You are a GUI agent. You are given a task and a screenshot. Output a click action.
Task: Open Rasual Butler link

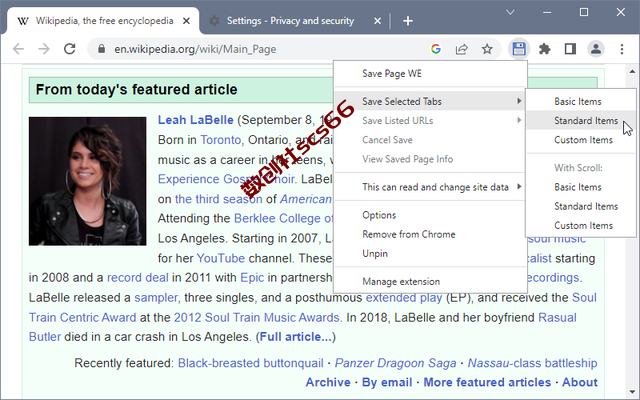tap(557, 318)
